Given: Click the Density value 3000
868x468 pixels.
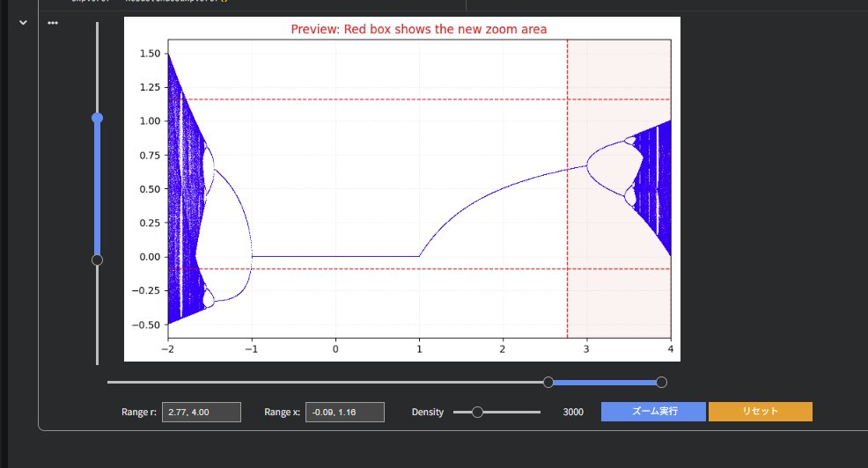Looking at the screenshot, I should (573, 412).
